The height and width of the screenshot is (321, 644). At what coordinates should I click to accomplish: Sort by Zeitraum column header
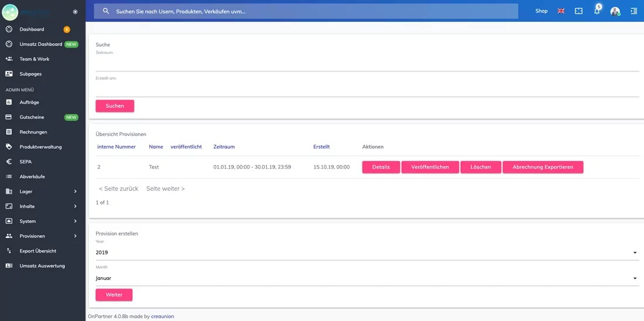224,146
